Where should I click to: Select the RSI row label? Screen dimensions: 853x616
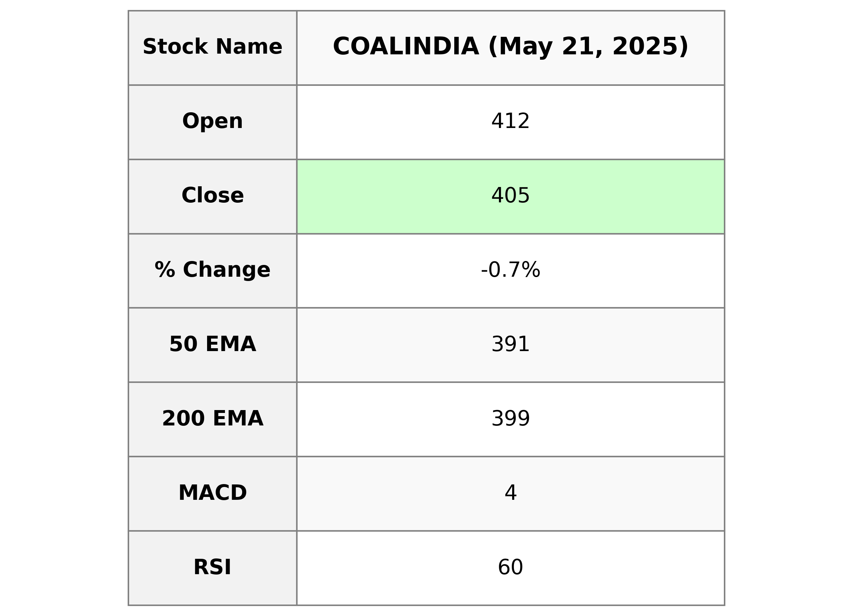pyautogui.click(x=212, y=567)
